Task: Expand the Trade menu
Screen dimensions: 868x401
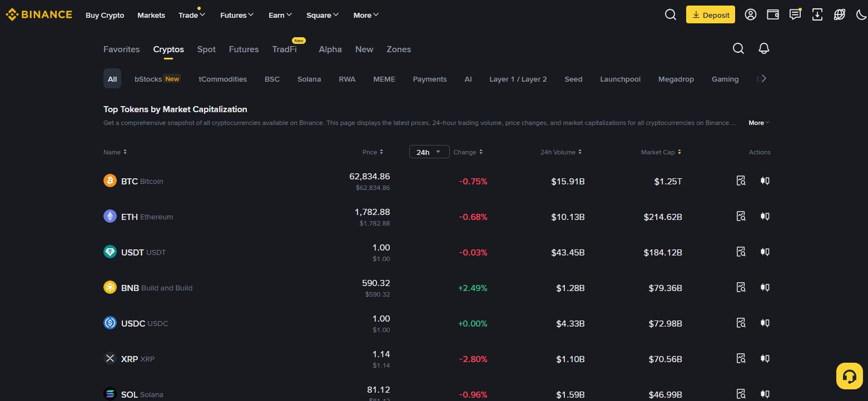Action: 192,15
